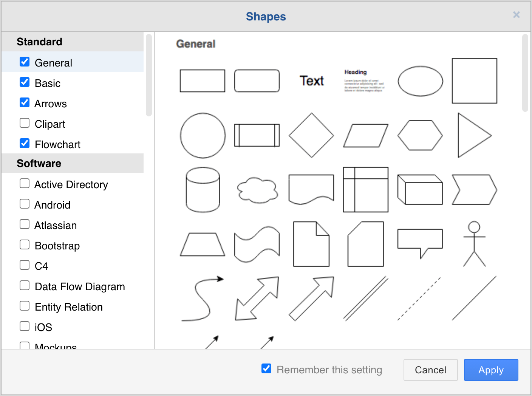This screenshot has width=532, height=396.
Task: Select the ellipse shape in General section
Action: [420, 80]
